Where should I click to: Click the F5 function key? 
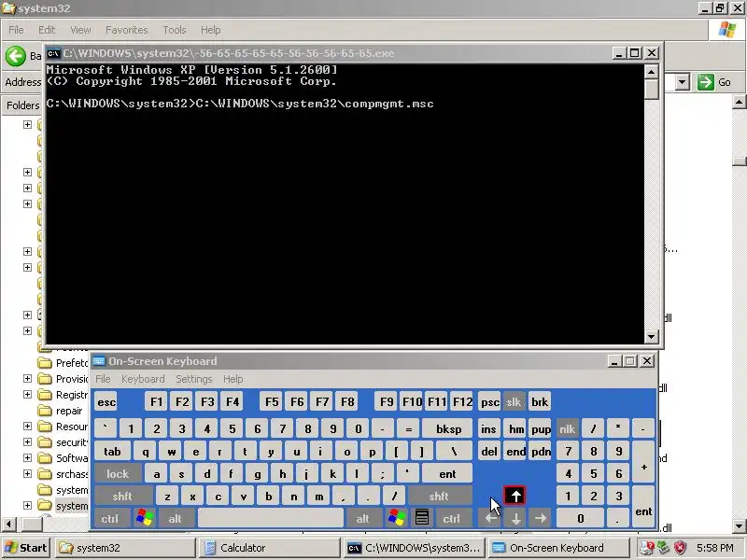tap(272, 402)
